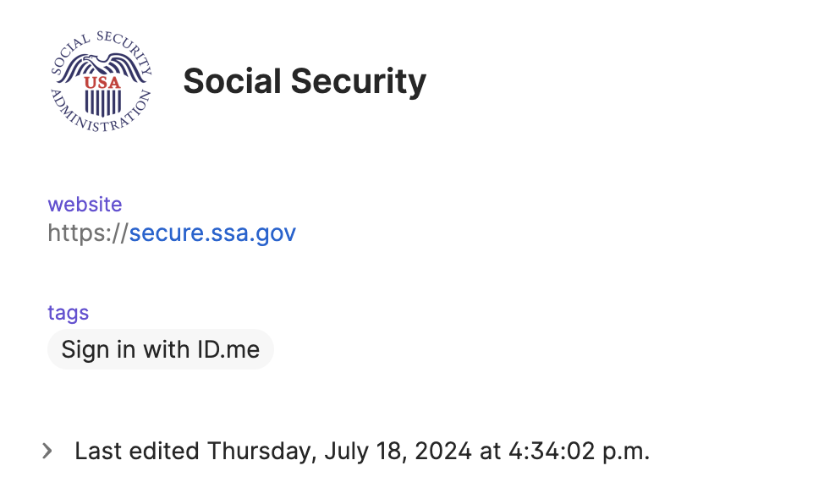The height and width of the screenshot is (504, 824).
Task: Click ID.me text inside the tag pill
Action: point(228,349)
